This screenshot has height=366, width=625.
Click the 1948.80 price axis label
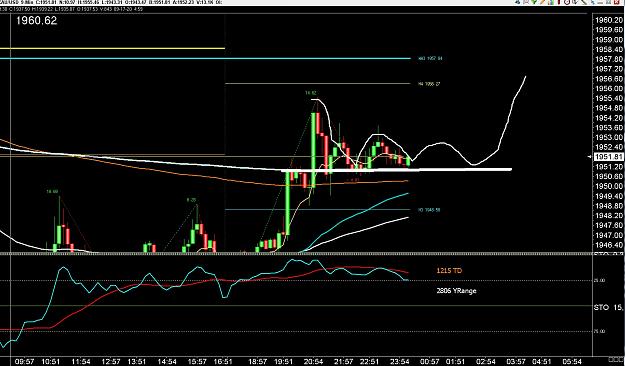[608, 206]
